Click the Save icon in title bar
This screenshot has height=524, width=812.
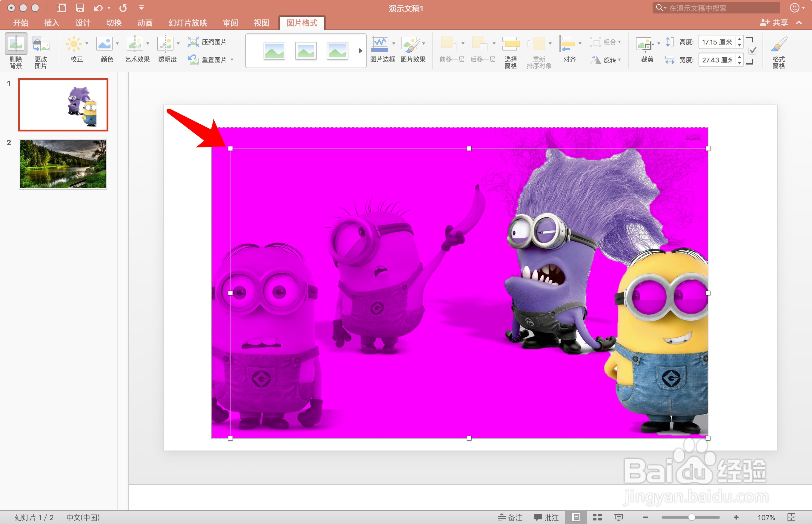point(80,8)
